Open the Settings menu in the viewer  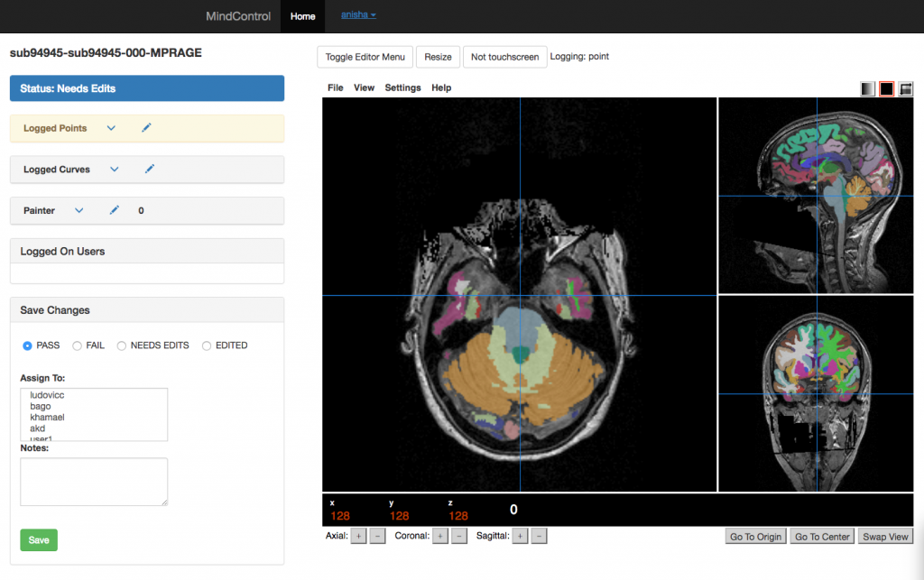[x=402, y=87]
